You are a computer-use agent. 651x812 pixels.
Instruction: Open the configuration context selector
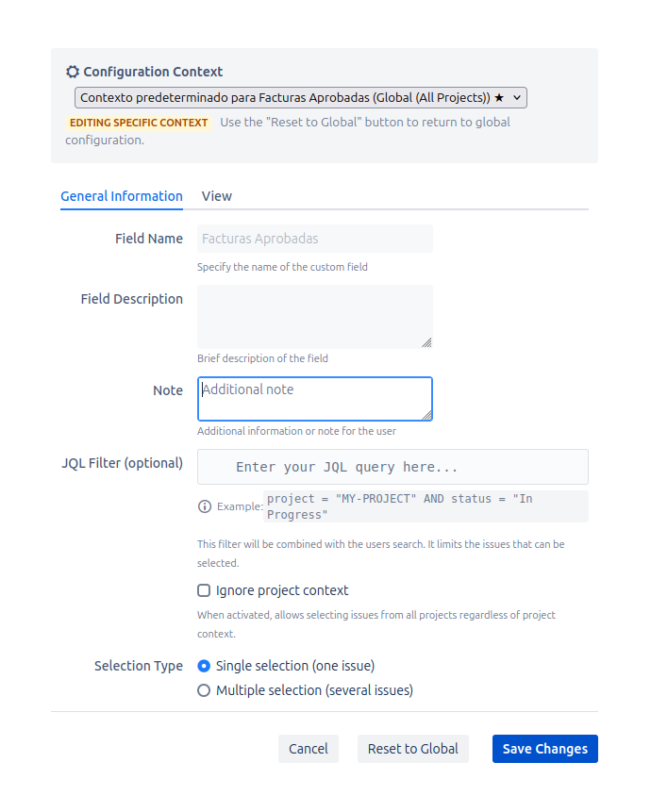pyautogui.click(x=300, y=97)
